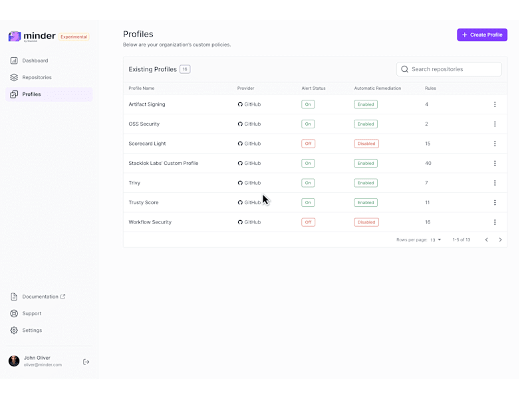This screenshot has width=532, height=399.
Task: Go to the previous page with the left arrow
Action: [x=487, y=240]
